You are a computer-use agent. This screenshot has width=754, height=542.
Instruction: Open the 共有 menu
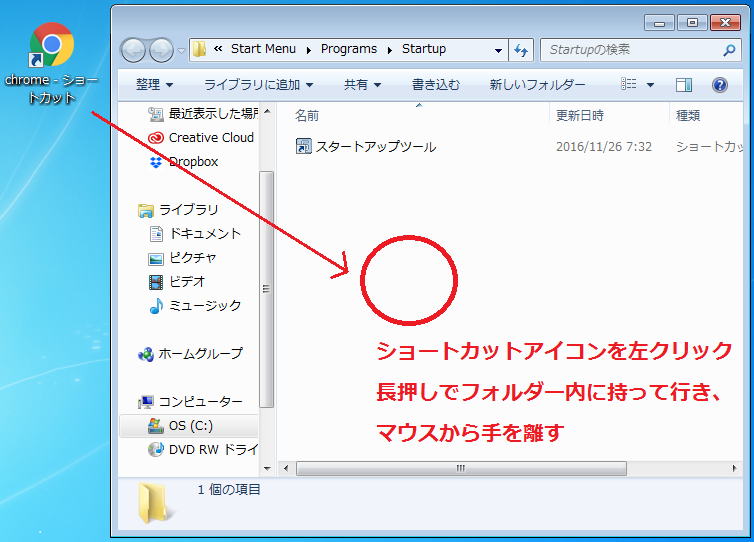(362, 85)
